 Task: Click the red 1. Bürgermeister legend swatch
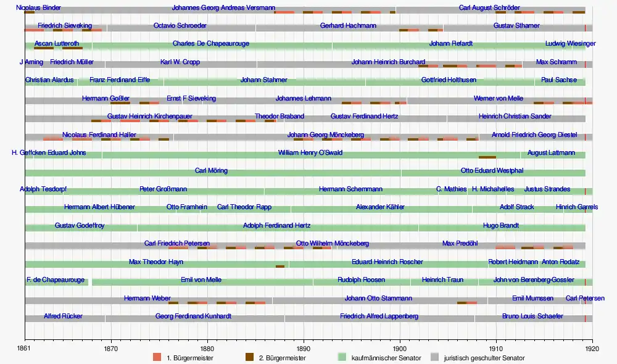click(157, 357)
